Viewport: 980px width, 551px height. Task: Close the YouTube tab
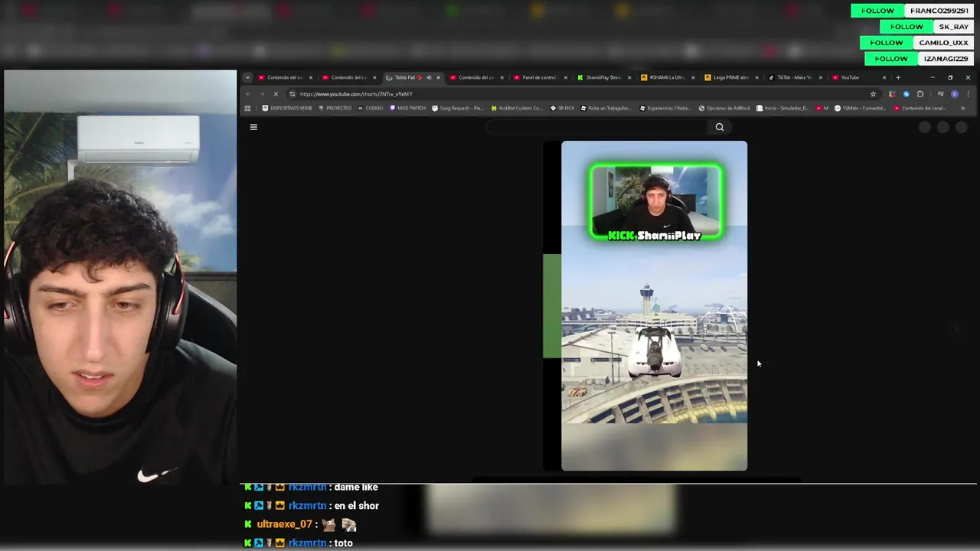coord(884,77)
